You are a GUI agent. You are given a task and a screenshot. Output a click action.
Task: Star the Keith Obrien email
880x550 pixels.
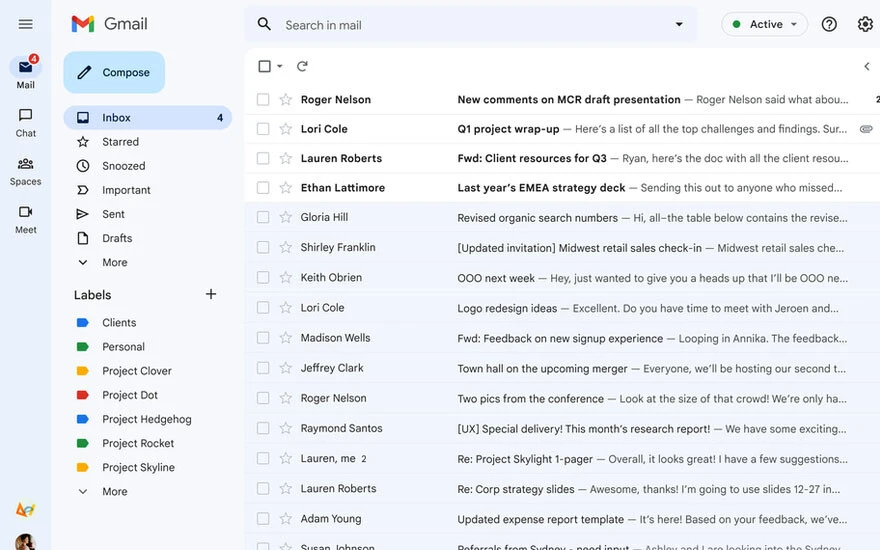tap(286, 277)
